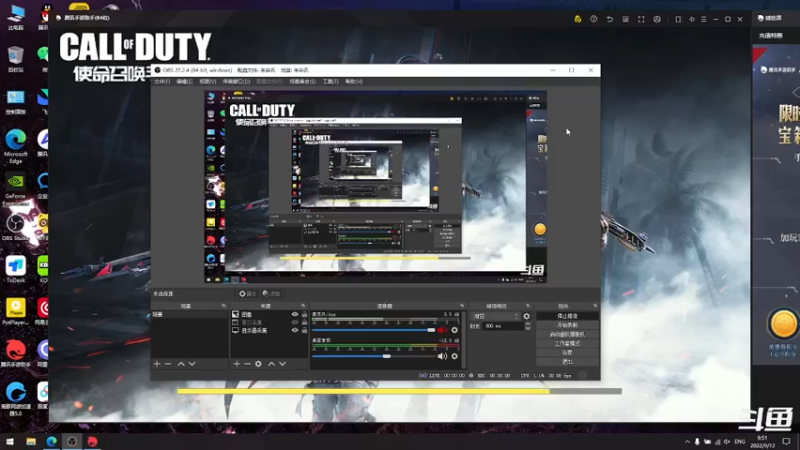Viewport: 800px width, 450px height.
Task: Open the Scene Collection menu in OBS
Action: pos(302,82)
